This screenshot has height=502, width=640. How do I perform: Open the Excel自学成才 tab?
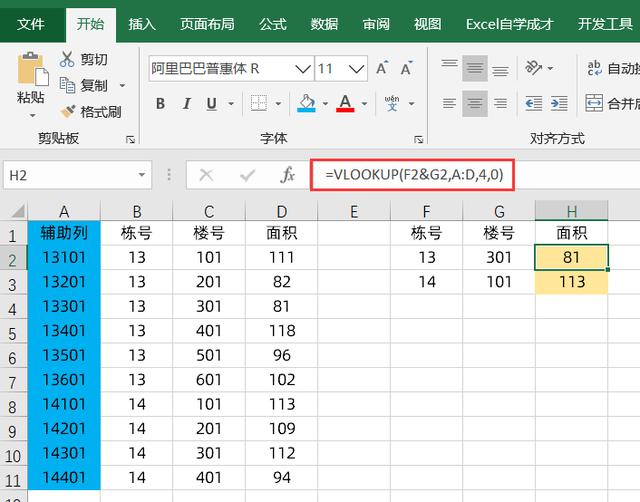point(510,24)
